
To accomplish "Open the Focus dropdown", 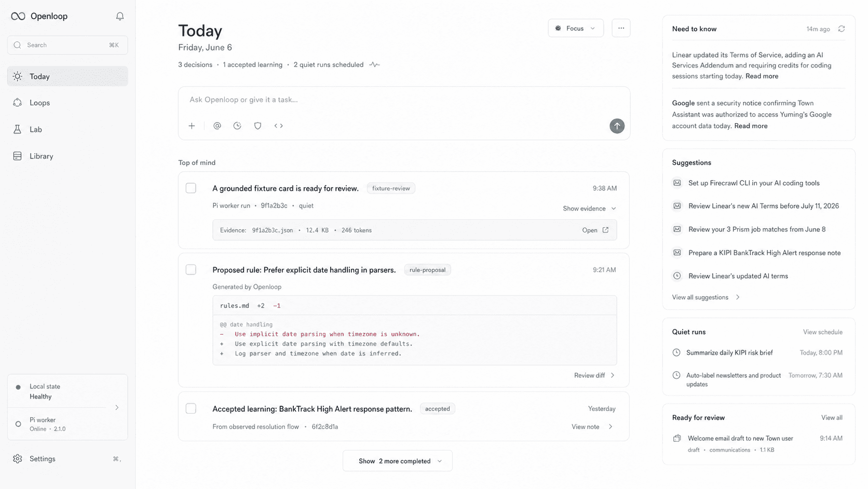I will tap(576, 28).
